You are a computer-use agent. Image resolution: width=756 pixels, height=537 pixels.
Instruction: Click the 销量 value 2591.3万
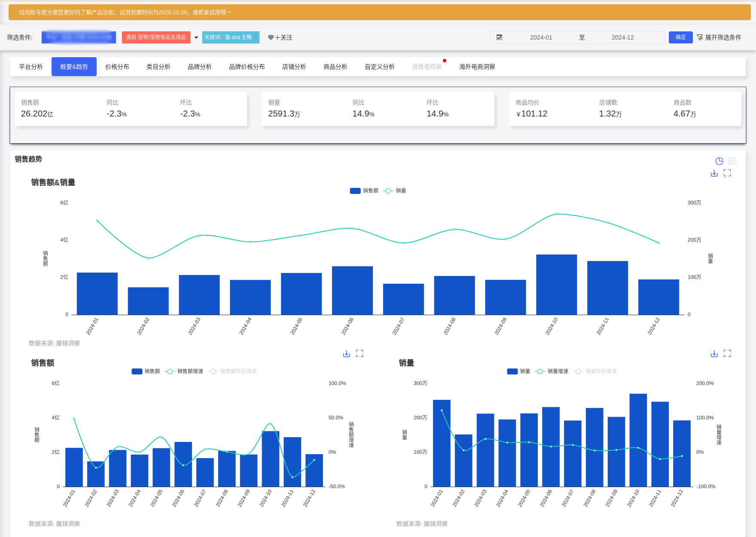[x=284, y=114]
